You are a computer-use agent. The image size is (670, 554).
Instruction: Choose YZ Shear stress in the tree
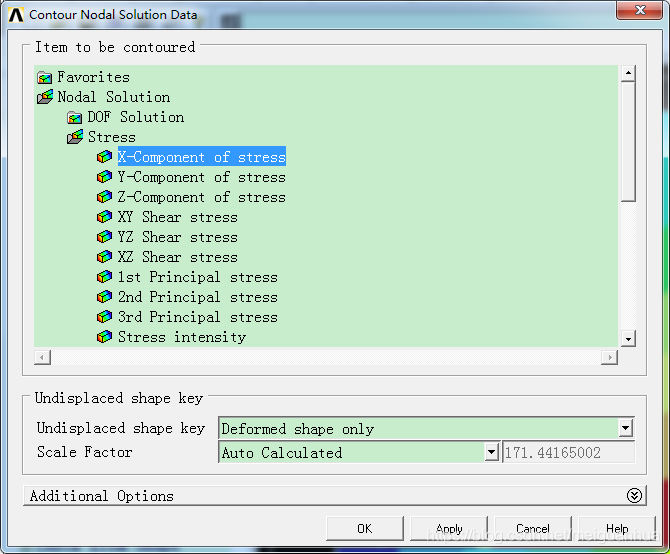[177, 237]
